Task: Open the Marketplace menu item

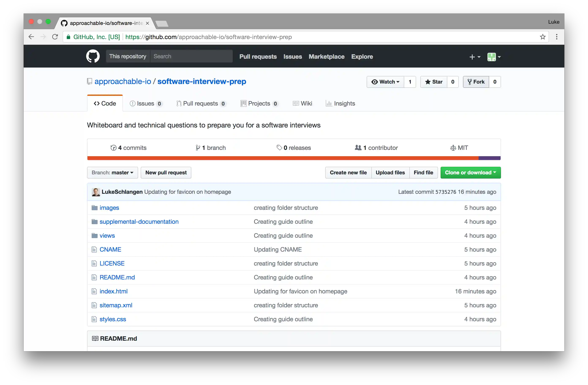Action: [326, 57]
